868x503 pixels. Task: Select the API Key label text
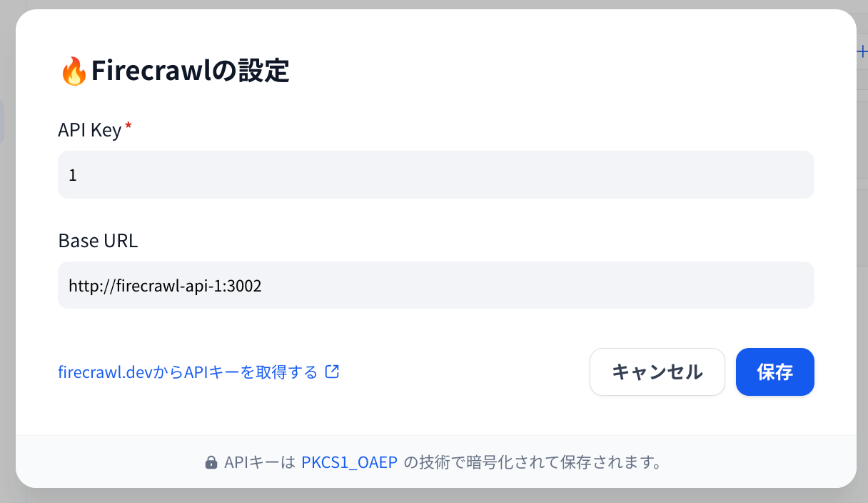[89, 129]
